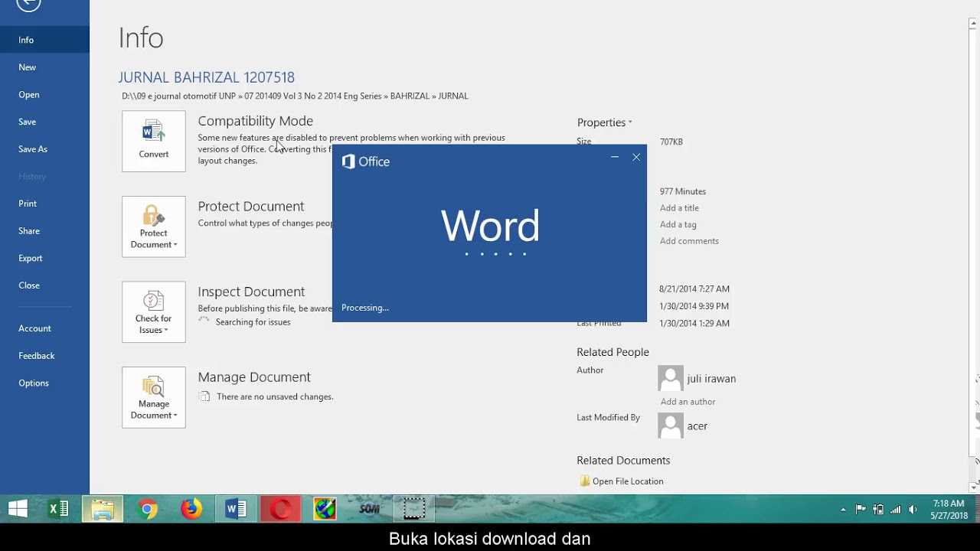Image resolution: width=980 pixels, height=551 pixels.
Task: Click There are no unsaved changes text
Action: [275, 396]
